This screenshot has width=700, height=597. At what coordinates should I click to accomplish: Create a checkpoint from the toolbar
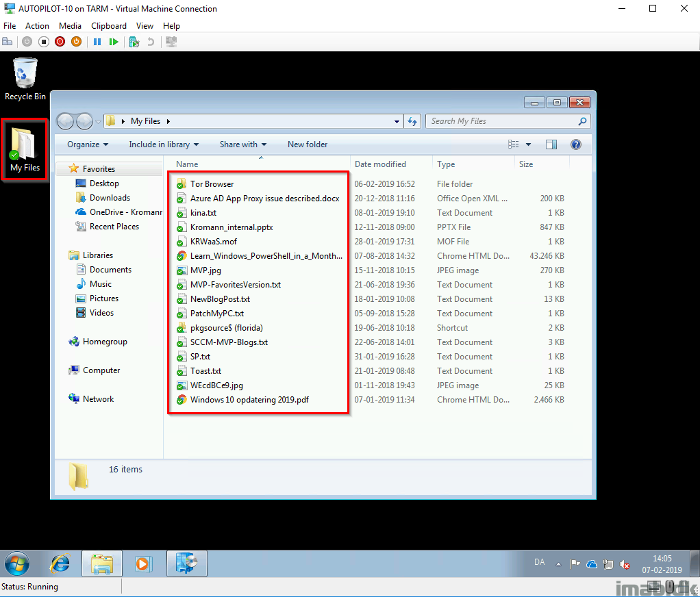(134, 42)
